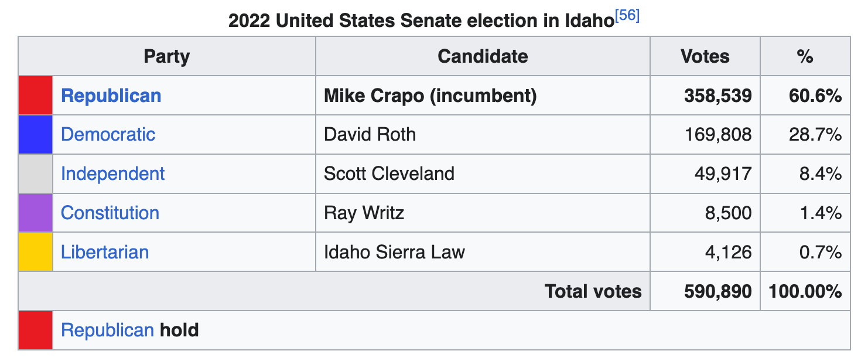
Task: Select the Mike Crapo (incumbent) cell
Action: (x=430, y=96)
